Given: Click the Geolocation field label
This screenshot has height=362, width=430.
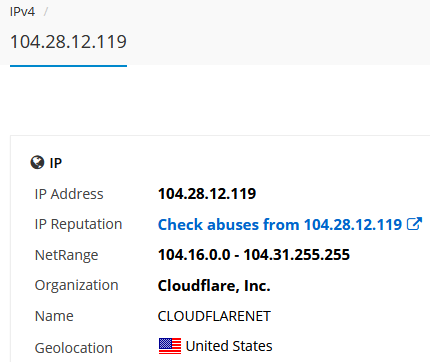Looking at the screenshot, I should click(x=74, y=348).
